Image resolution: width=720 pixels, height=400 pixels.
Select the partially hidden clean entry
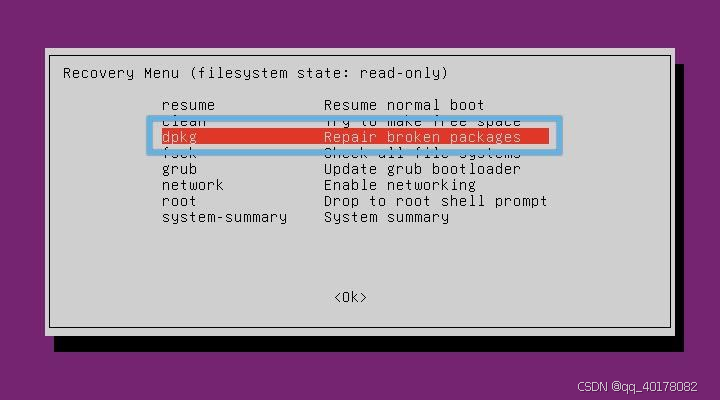(184, 124)
